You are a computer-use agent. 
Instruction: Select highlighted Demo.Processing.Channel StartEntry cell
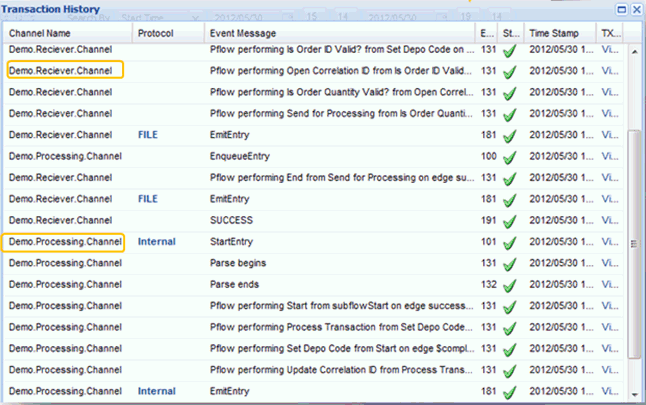click(x=63, y=242)
